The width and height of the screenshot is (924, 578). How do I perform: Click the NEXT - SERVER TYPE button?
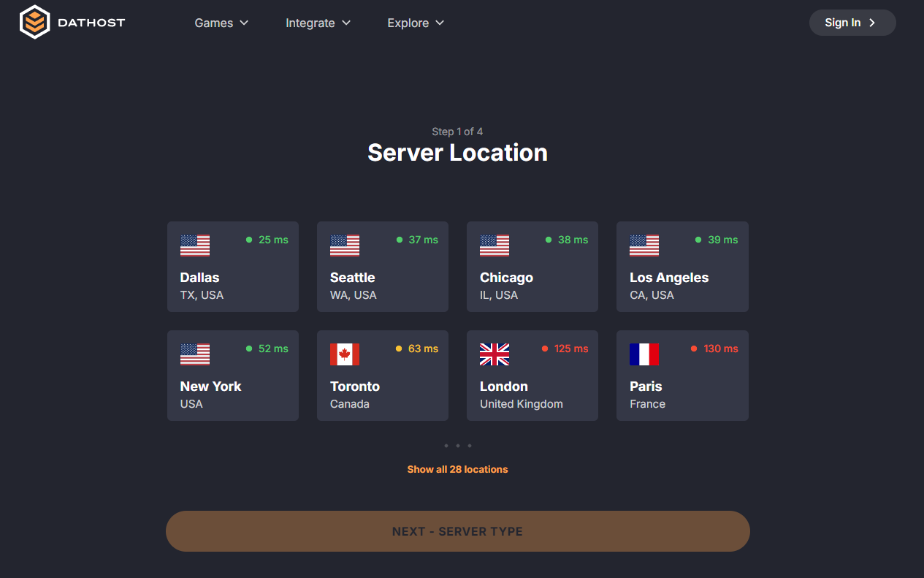[457, 531]
